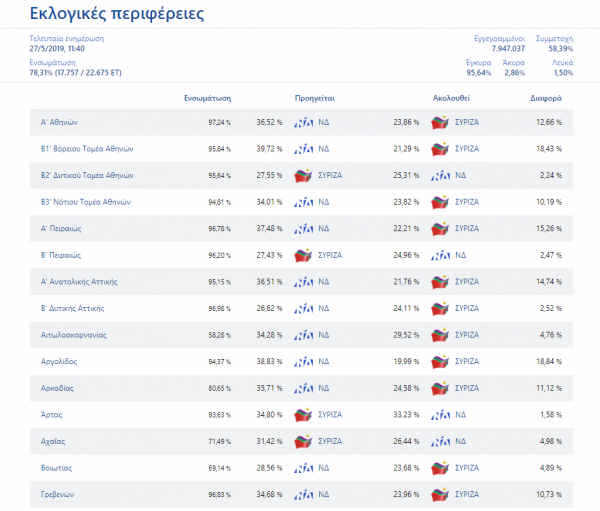This screenshot has height=511, width=600.
Task: Click the ΣΥΡΙΖΑ flag icon in the Άρτας row
Action: [x=303, y=415]
